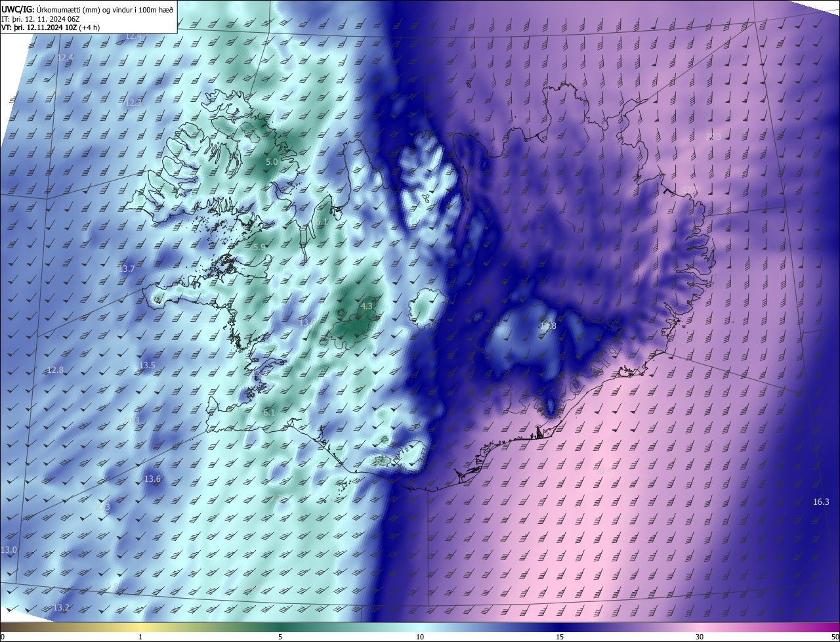This screenshot has height=642, width=840.
Task: Click the colour scale label 5
Action: coord(280,637)
